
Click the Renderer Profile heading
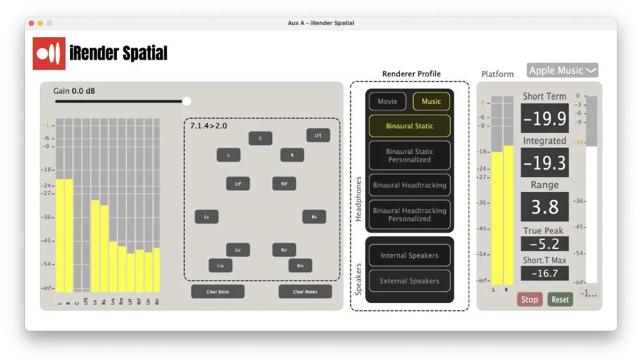412,74
